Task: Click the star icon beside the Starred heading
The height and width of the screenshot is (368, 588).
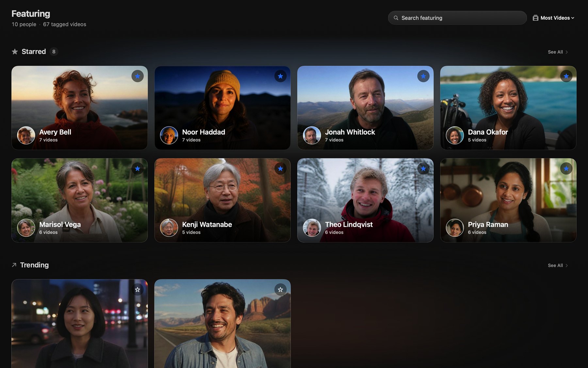Action: coord(15,52)
